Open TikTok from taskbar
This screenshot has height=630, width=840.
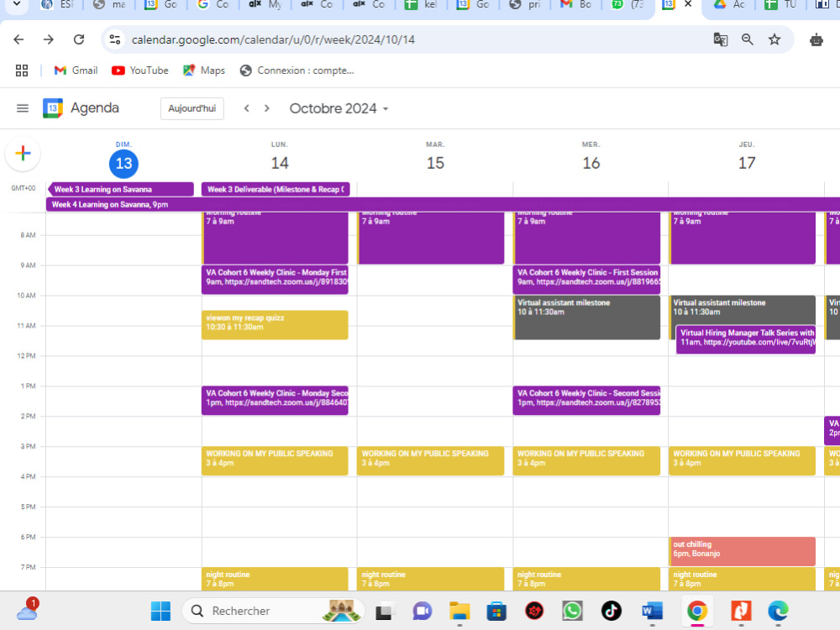tap(612, 611)
